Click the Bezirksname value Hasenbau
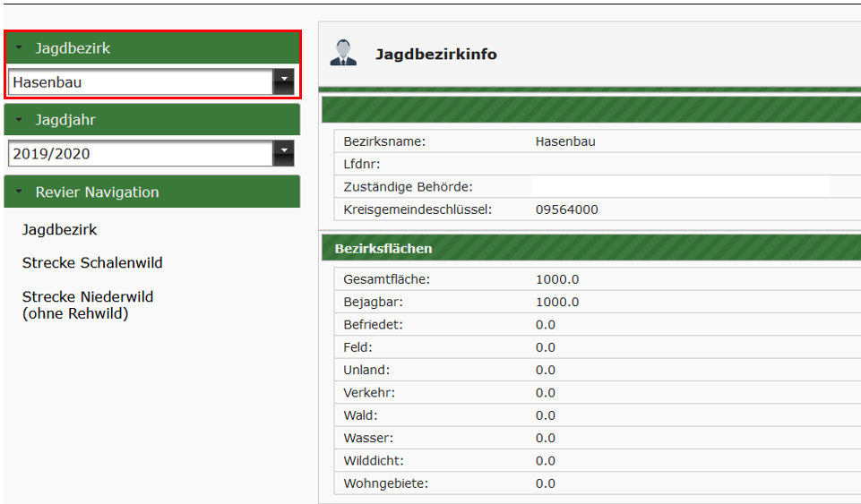Viewport: 861px width, 504px height. coord(565,141)
